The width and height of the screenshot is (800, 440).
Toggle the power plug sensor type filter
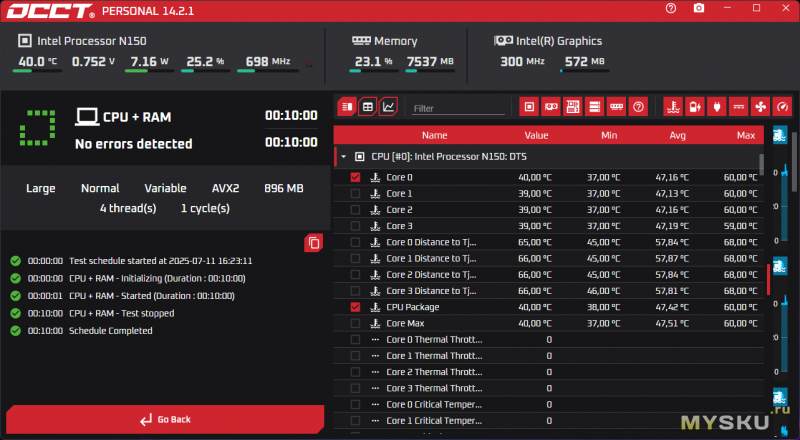[717, 107]
